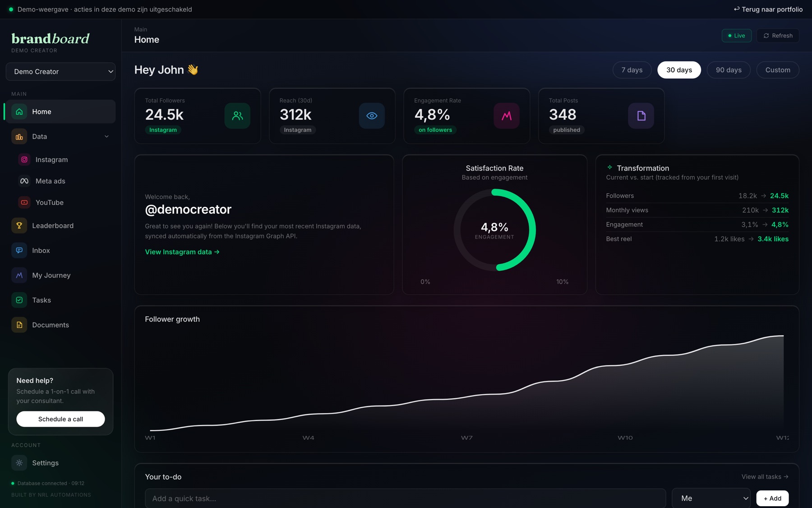Click Terug naar portfolio link
Screen dimensions: 812x508
pyautogui.click(x=768, y=9)
